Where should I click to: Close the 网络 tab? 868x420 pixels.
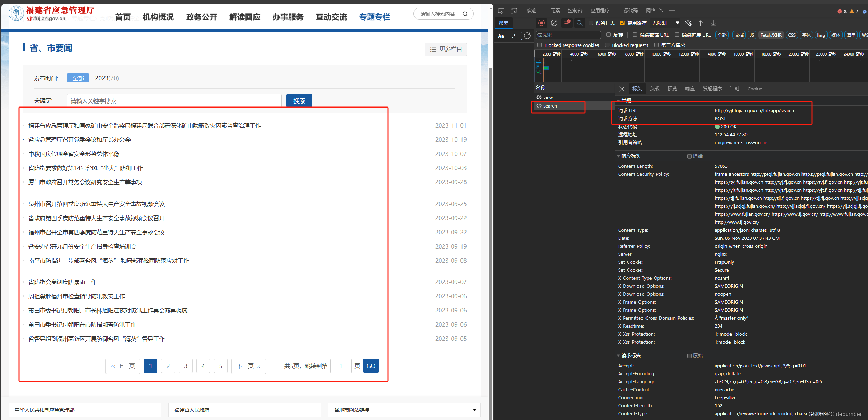pyautogui.click(x=661, y=11)
